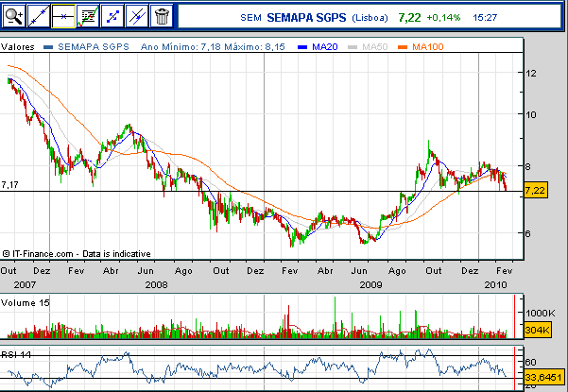Screen dimensions: 568x392
Task: Select the zoom magnifier tool
Action: (x=14, y=16)
